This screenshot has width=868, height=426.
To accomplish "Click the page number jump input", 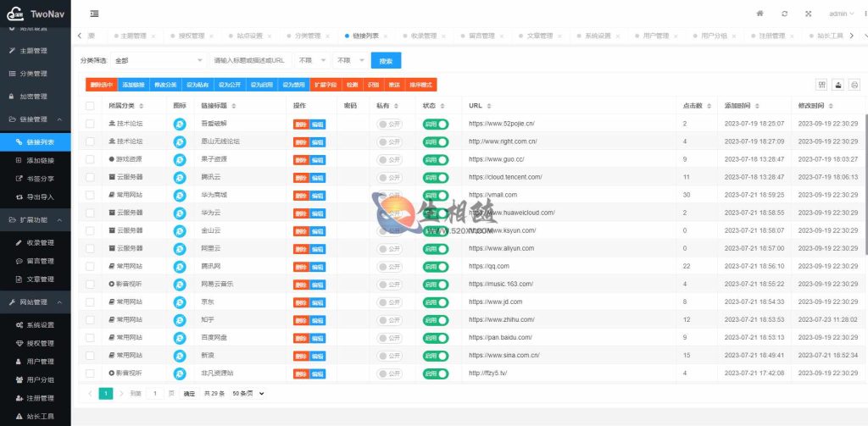I will click(x=154, y=393).
